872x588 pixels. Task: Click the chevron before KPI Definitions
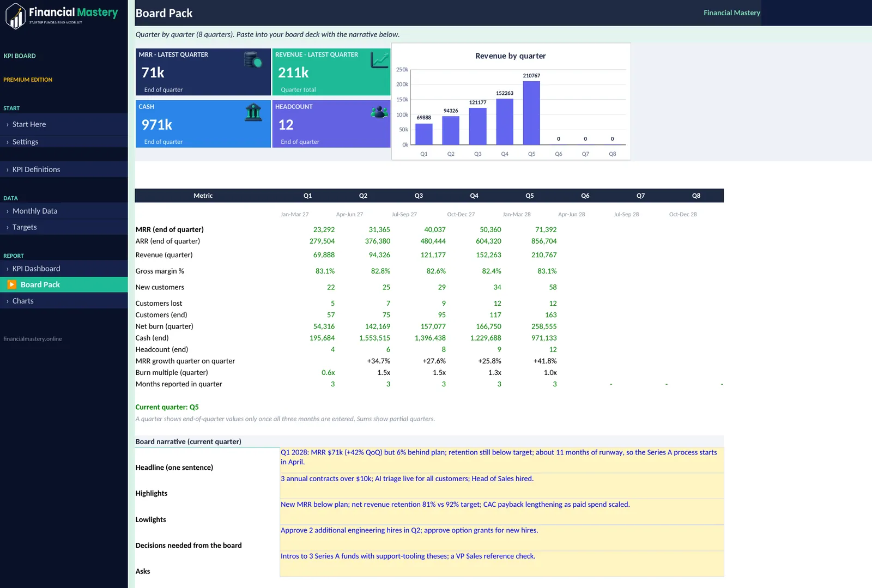pos(7,170)
